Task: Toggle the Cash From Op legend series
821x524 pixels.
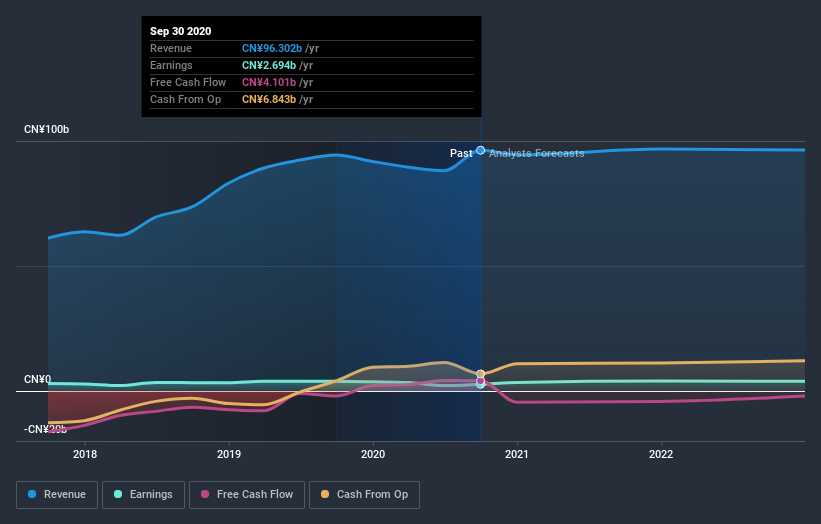Action: click(364, 495)
